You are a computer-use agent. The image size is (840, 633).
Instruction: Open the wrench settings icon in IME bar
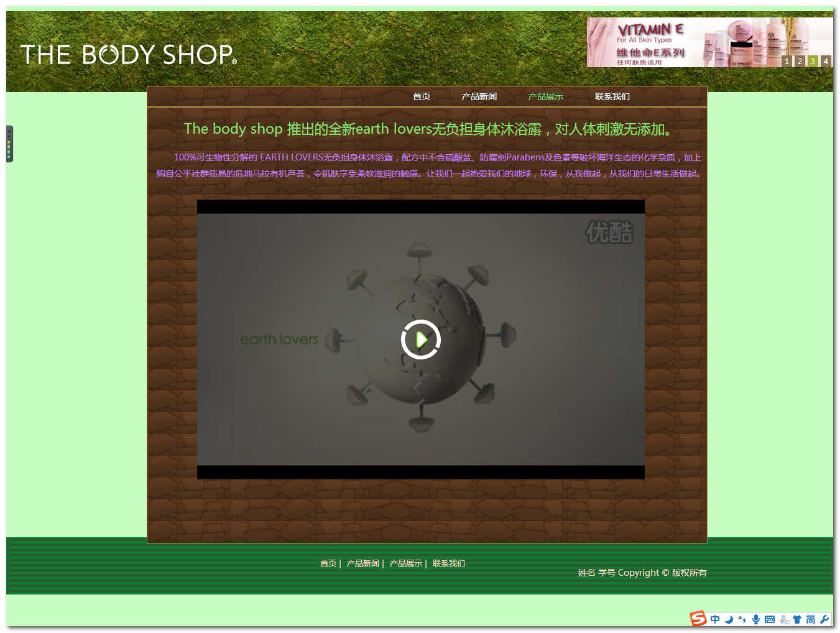coord(824,619)
